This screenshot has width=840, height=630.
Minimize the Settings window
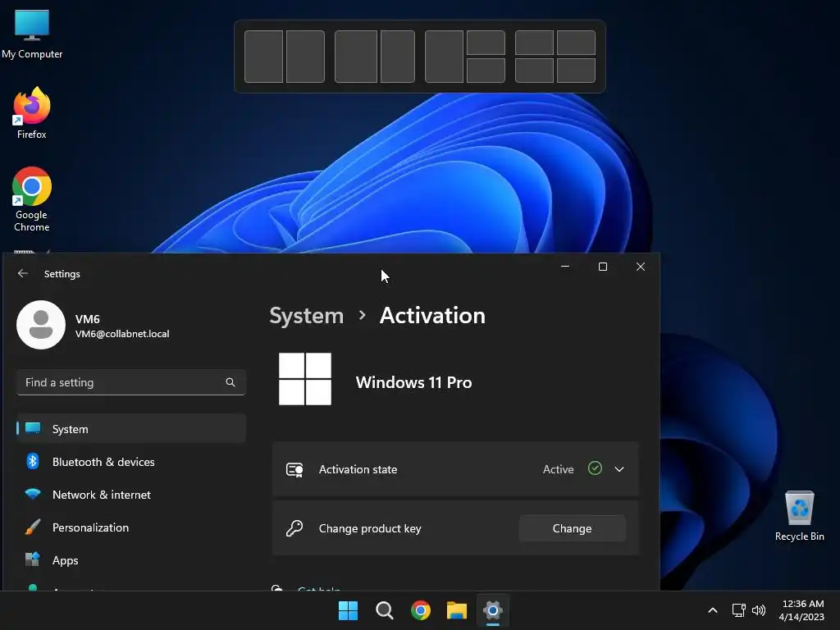point(564,267)
